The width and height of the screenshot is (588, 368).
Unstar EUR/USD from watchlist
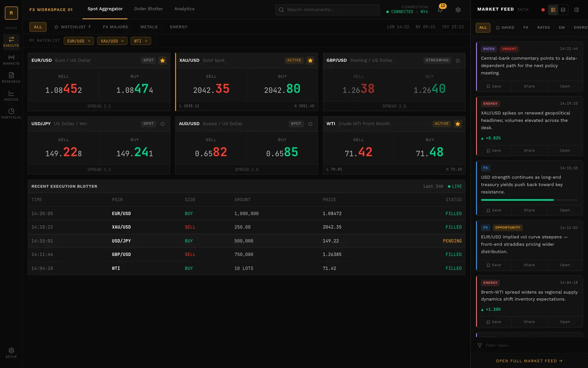[163, 60]
